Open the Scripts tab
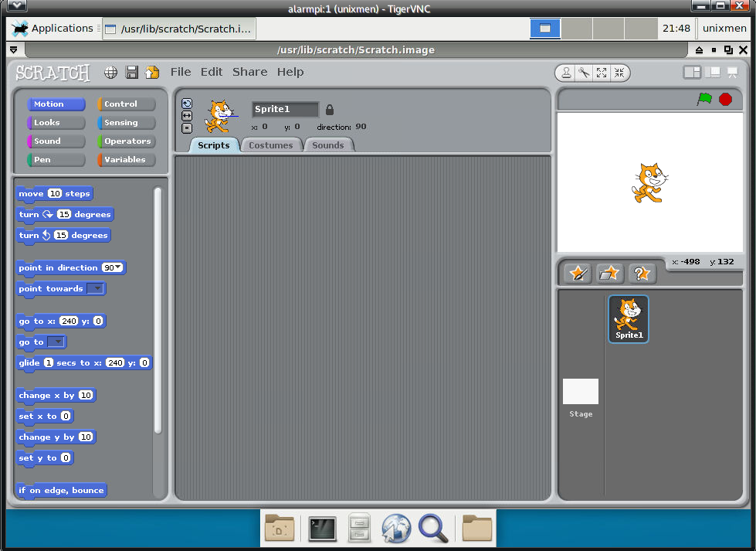Image resolution: width=756 pixels, height=551 pixels. click(214, 145)
